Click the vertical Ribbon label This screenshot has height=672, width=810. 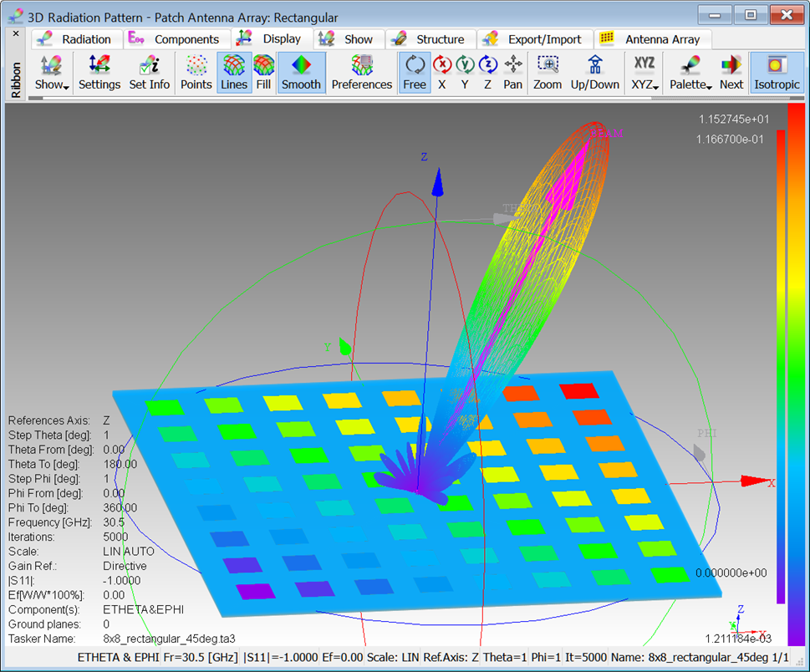[16, 79]
